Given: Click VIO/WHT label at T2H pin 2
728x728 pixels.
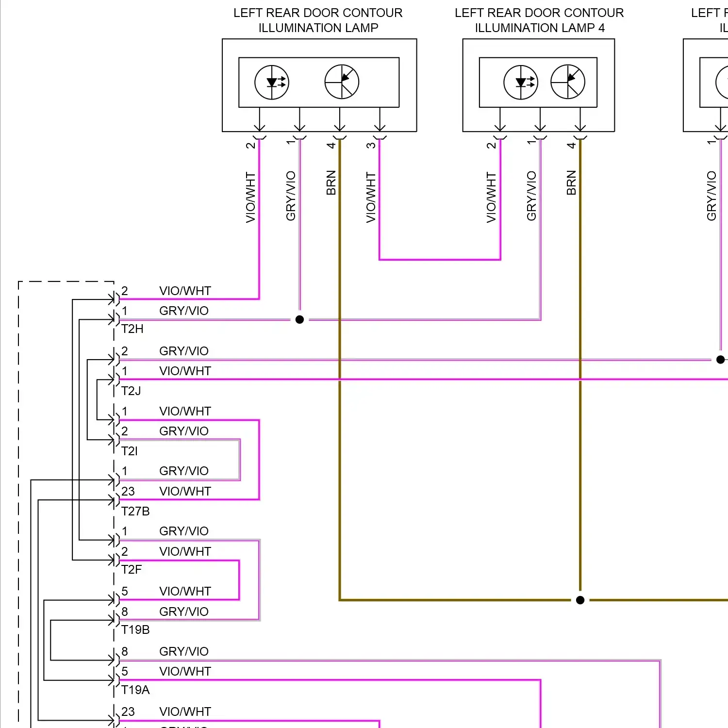Looking at the screenshot, I should point(185,291).
